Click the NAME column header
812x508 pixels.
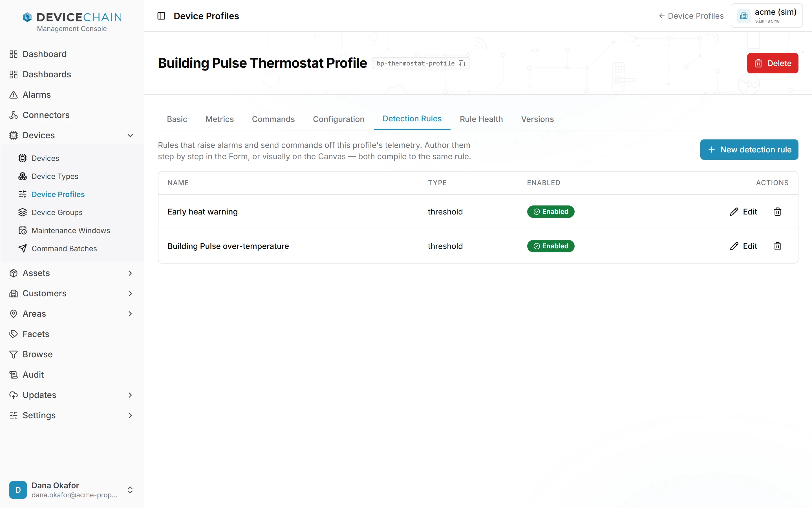(178, 183)
